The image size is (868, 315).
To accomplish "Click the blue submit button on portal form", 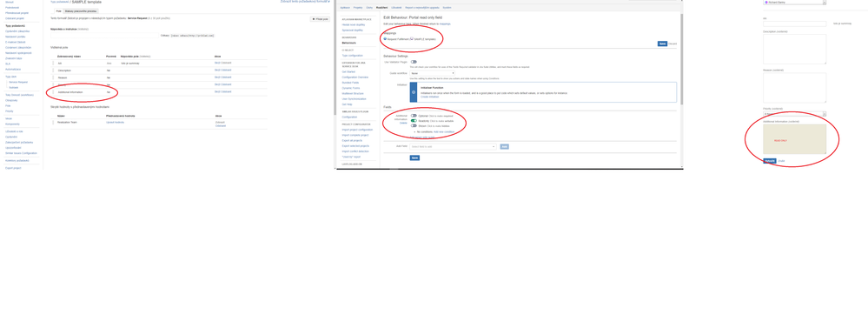I will [x=770, y=161].
